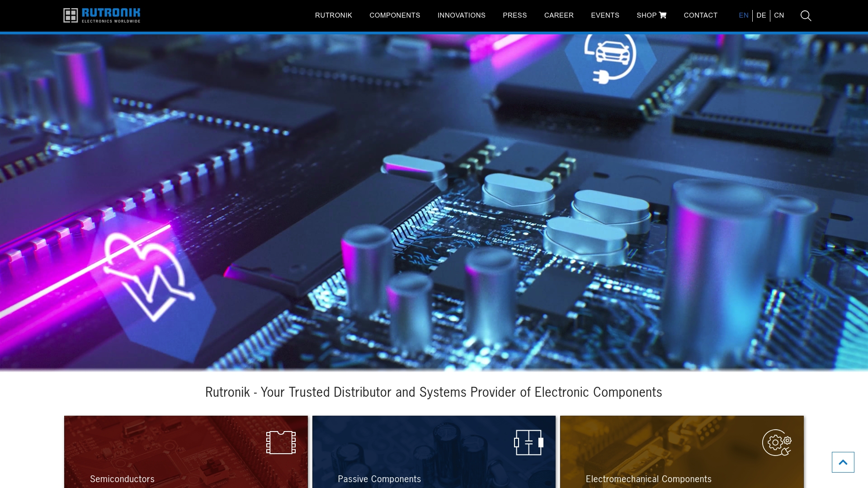Go to the PRESS menu item

(515, 15)
